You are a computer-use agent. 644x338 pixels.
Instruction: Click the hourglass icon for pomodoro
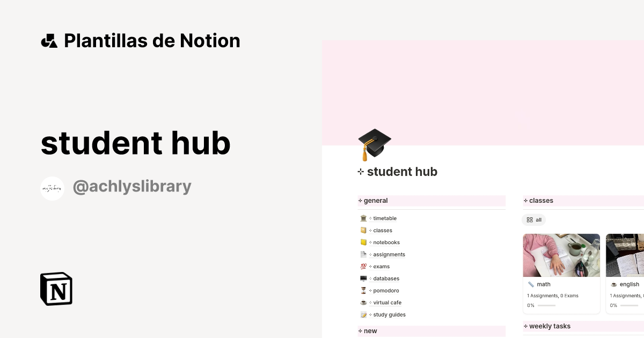click(364, 290)
